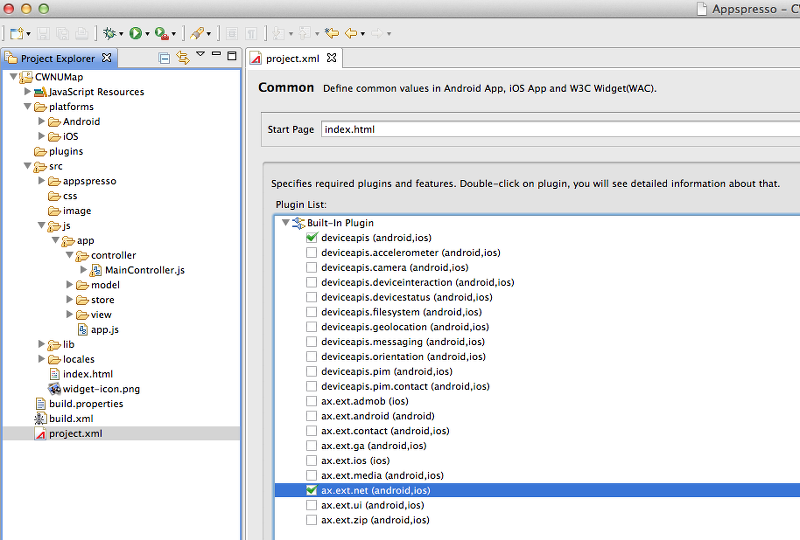Select index.html in Project Explorer
Image resolution: width=800 pixels, height=540 pixels.
click(x=81, y=374)
